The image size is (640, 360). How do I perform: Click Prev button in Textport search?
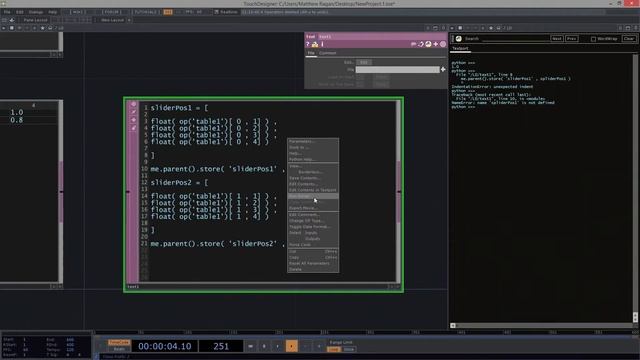tap(571, 38)
